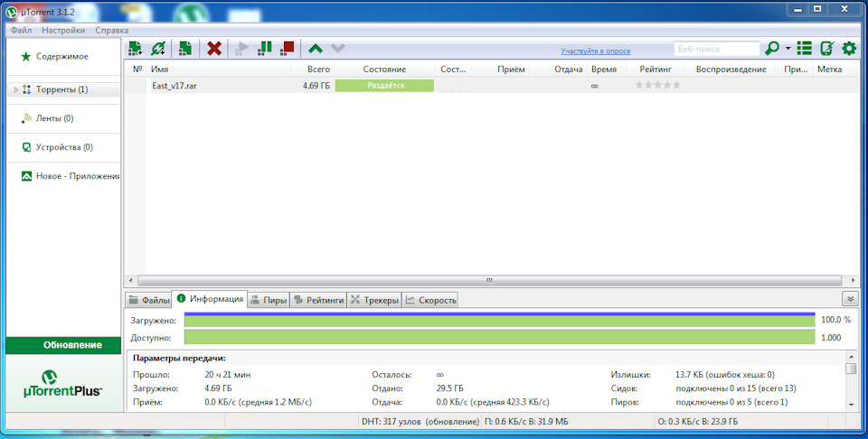Click the horizontal scrollbar of the torrent list

489,280
